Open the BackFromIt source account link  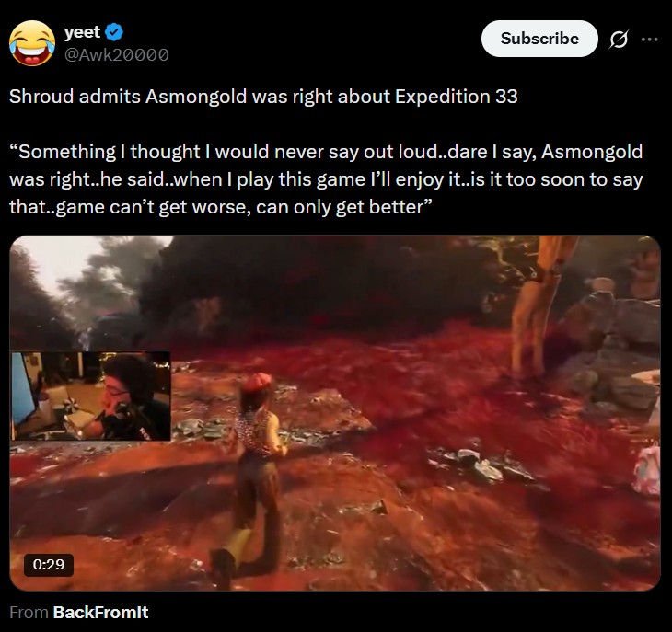(100, 613)
